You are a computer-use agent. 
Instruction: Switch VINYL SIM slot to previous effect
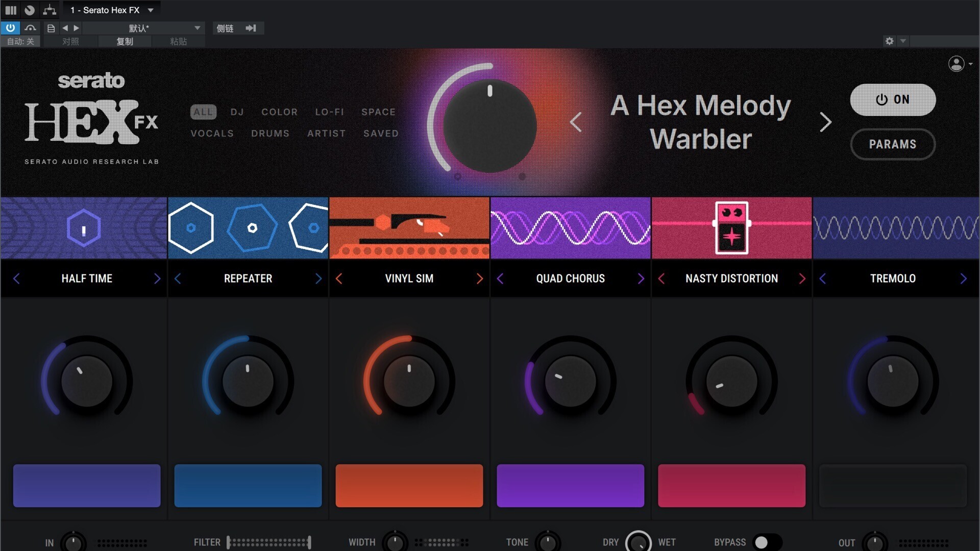pos(339,279)
